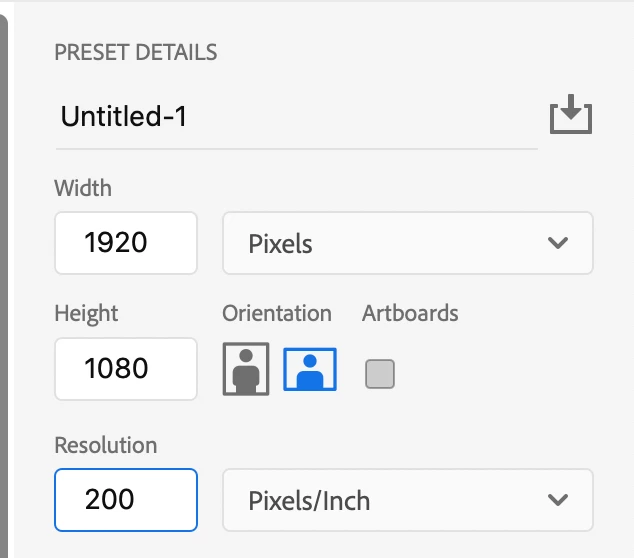This screenshot has width=634, height=558.
Task: Click the Width label
Action: pyautogui.click(x=83, y=187)
